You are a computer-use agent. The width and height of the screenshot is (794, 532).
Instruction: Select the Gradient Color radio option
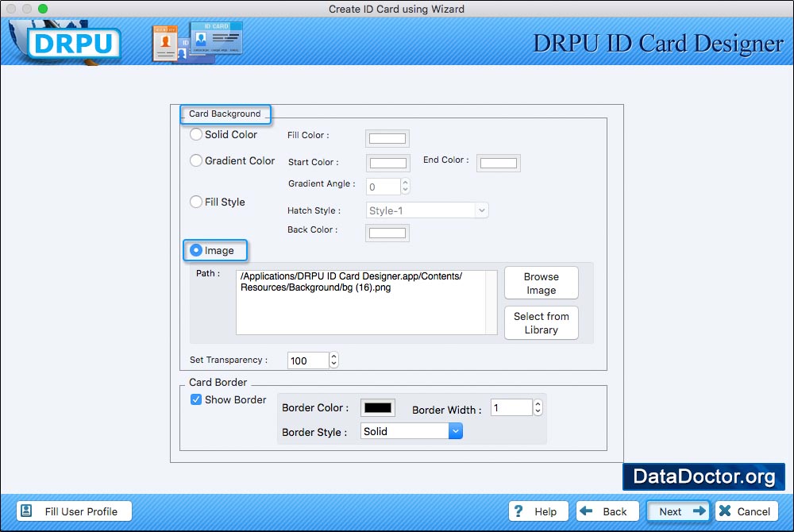point(196,160)
